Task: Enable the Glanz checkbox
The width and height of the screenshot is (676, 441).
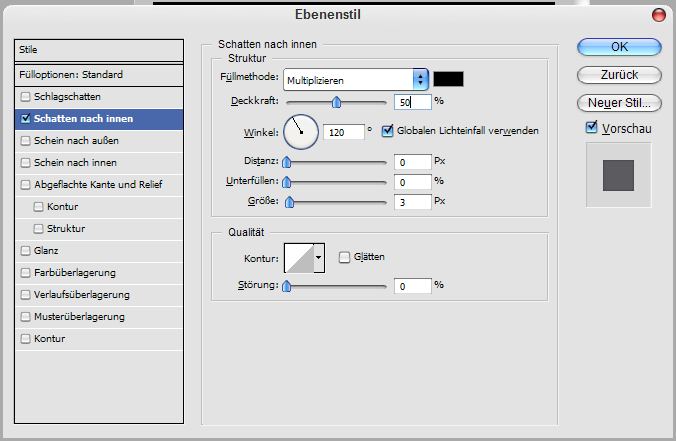Action: coord(25,250)
